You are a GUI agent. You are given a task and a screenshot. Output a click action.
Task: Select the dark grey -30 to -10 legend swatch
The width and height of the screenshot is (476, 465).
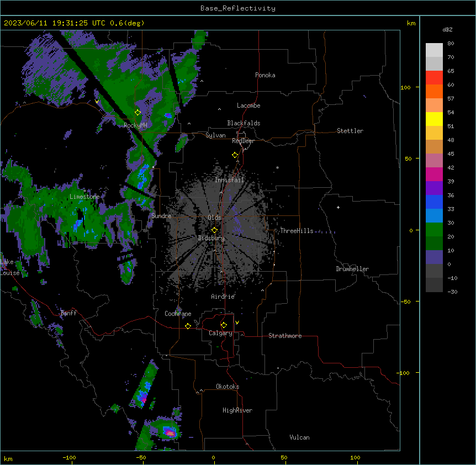click(x=434, y=285)
